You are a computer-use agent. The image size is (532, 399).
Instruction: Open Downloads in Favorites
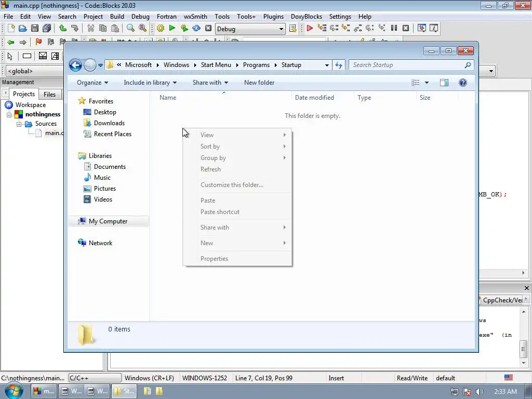pos(109,123)
